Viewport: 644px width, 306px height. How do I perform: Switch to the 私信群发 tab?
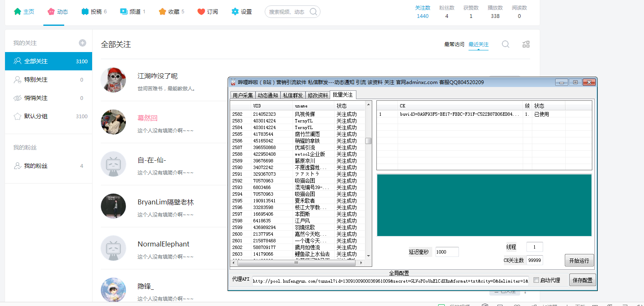[x=293, y=95]
